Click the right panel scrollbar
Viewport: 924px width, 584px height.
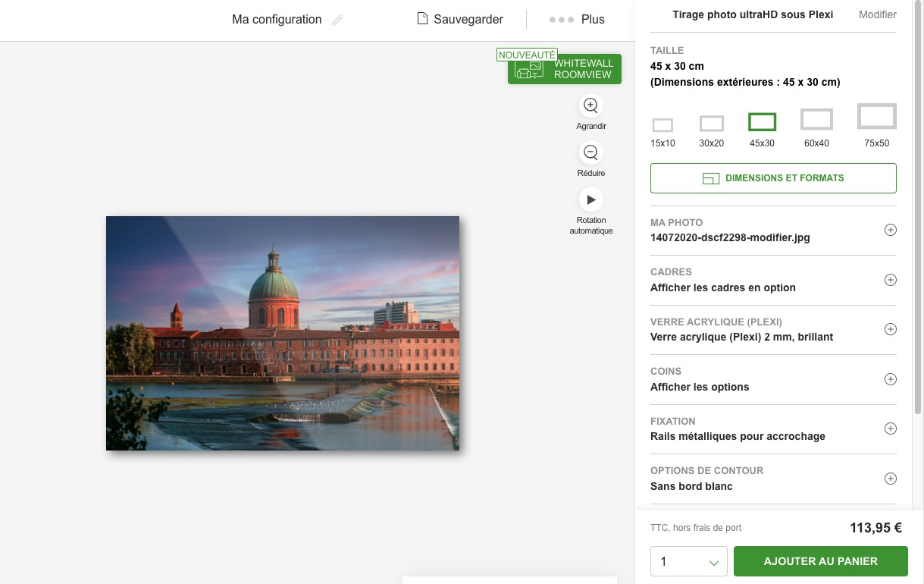918,209
